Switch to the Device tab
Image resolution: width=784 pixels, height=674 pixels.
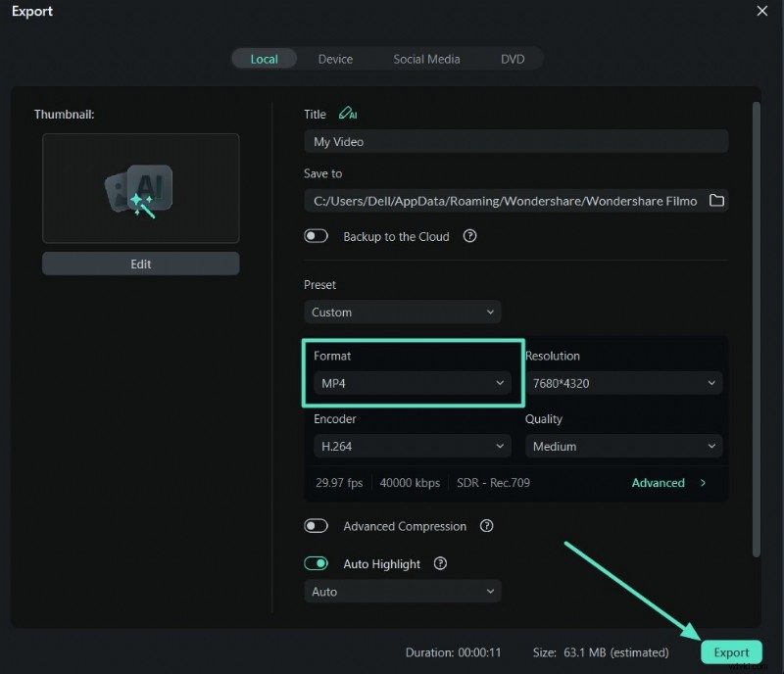coord(335,59)
